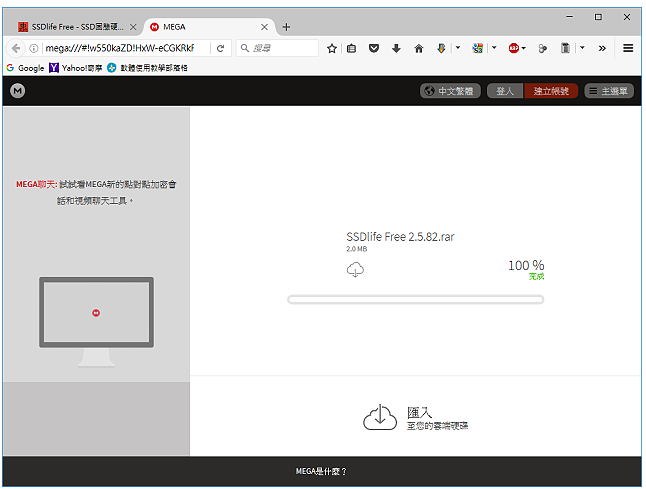646x489 pixels.
Task: Open site information icon in address bar
Action: (x=34, y=48)
